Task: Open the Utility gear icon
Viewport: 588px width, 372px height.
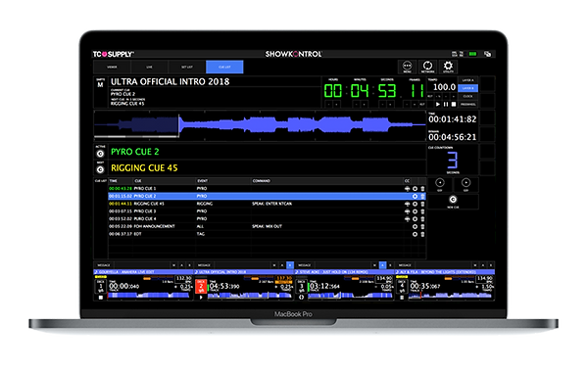Action: pos(448,67)
